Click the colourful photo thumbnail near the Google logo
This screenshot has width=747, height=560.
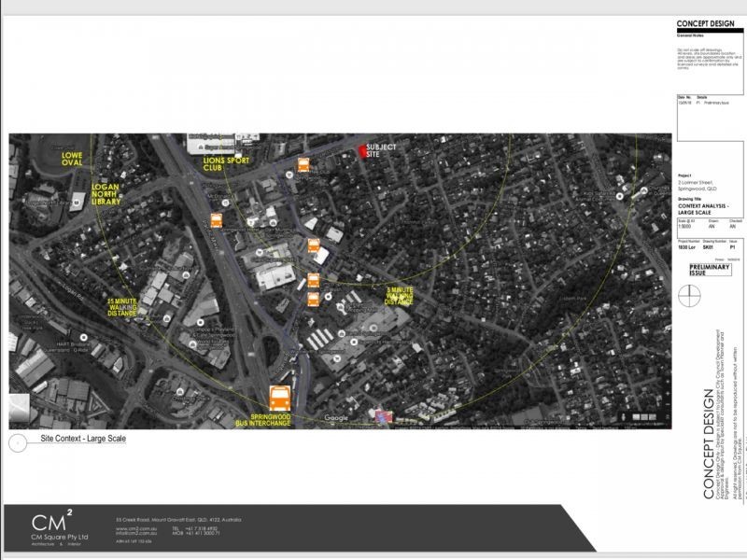click(384, 416)
